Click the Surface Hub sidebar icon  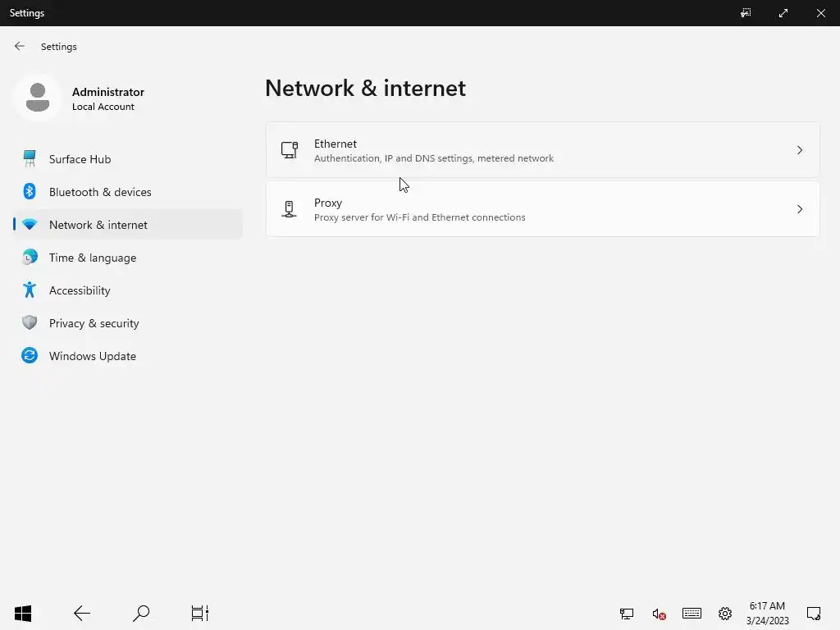(30, 158)
